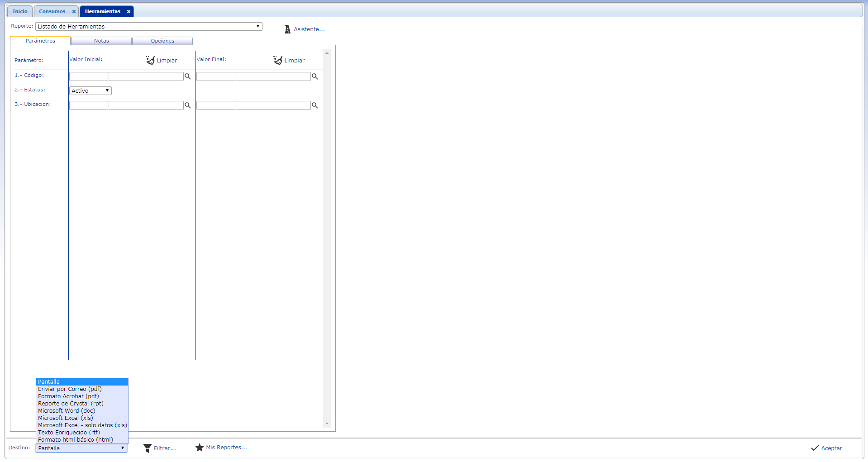Click Código initial short code field
The image size is (868, 462).
(x=89, y=76)
